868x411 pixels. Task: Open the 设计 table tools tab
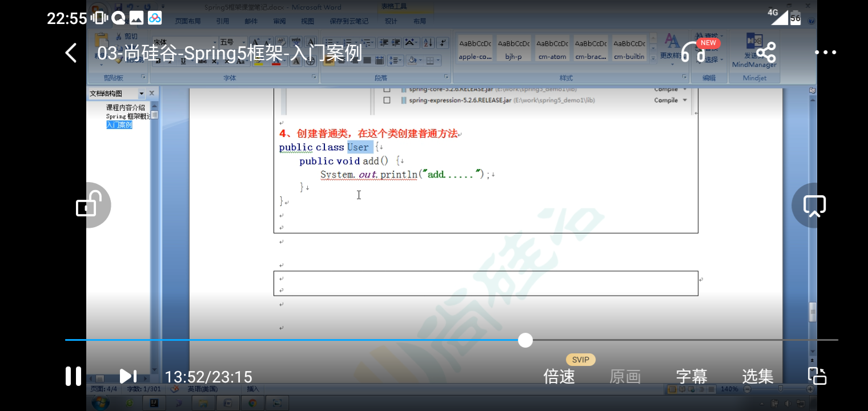point(391,21)
